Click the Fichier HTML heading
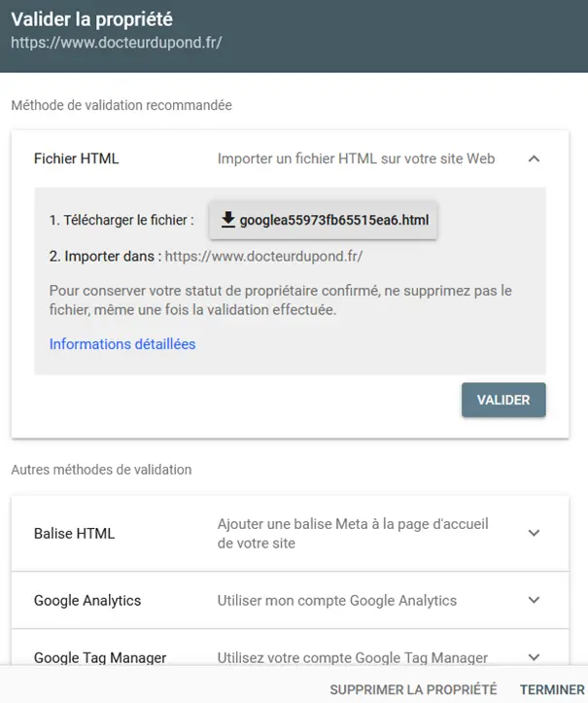The image size is (588, 703). (76, 158)
